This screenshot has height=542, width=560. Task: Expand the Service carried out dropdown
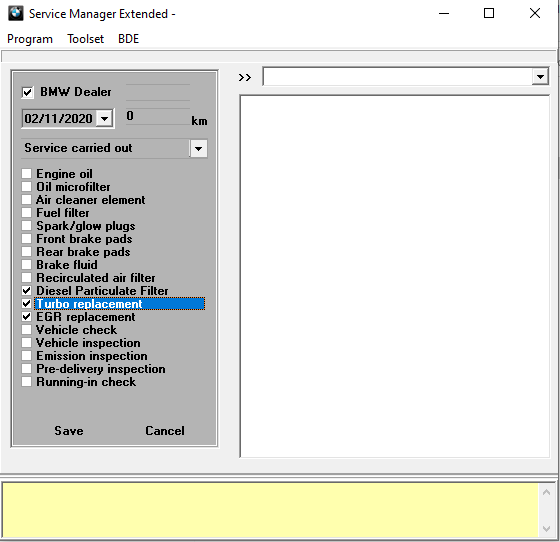(199, 148)
